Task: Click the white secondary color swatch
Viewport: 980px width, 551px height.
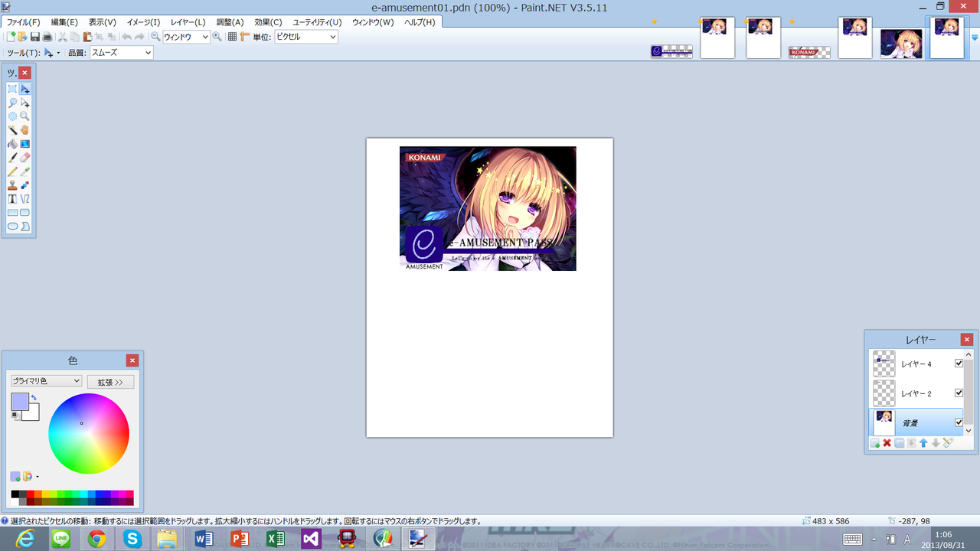Action: [x=31, y=412]
